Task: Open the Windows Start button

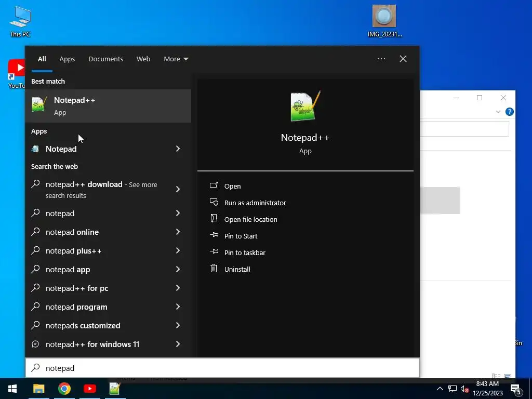Action: (12, 389)
